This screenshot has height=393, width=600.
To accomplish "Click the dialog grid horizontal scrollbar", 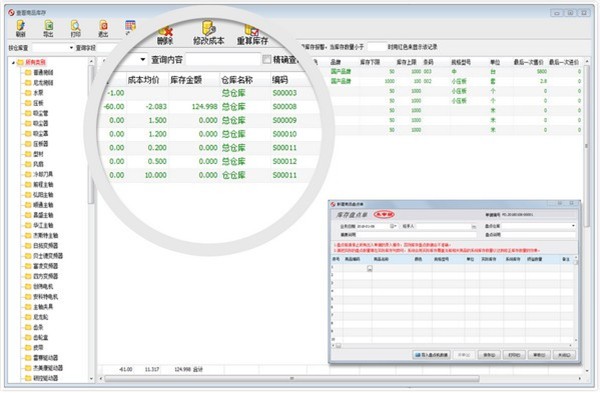I will (338, 346).
